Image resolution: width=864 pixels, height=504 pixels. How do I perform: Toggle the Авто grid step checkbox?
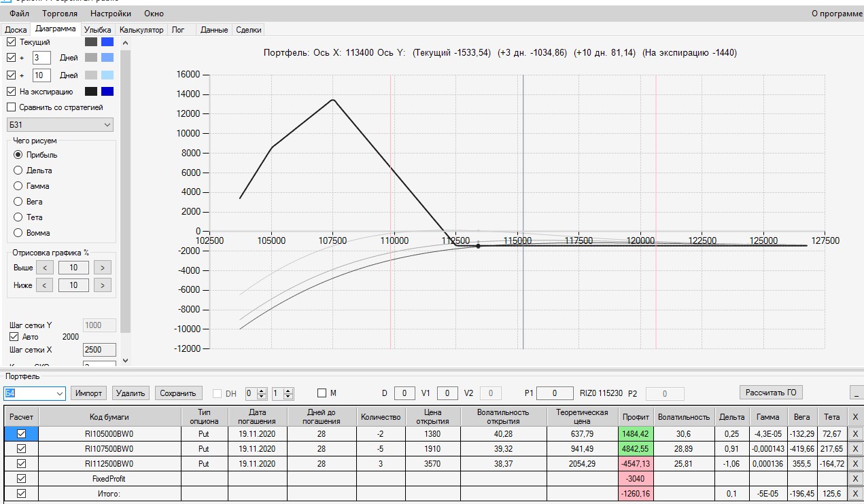pos(14,337)
